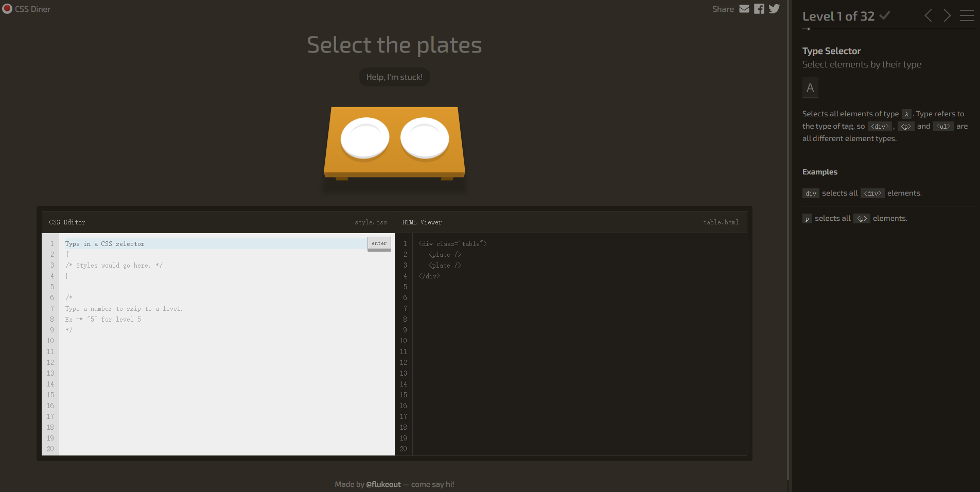
Task: Click the "Examples" heading
Action: 820,172
